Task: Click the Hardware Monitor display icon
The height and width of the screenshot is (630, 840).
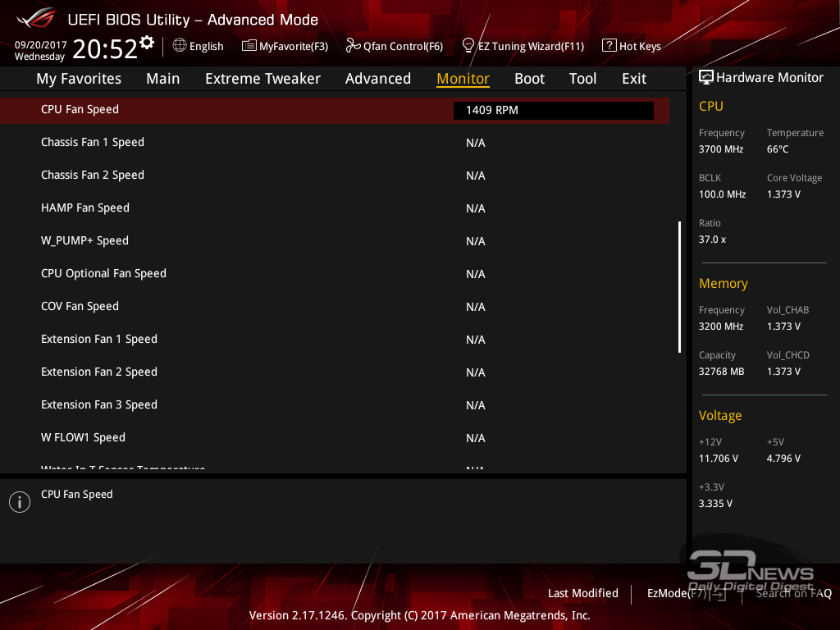Action: 706,78
